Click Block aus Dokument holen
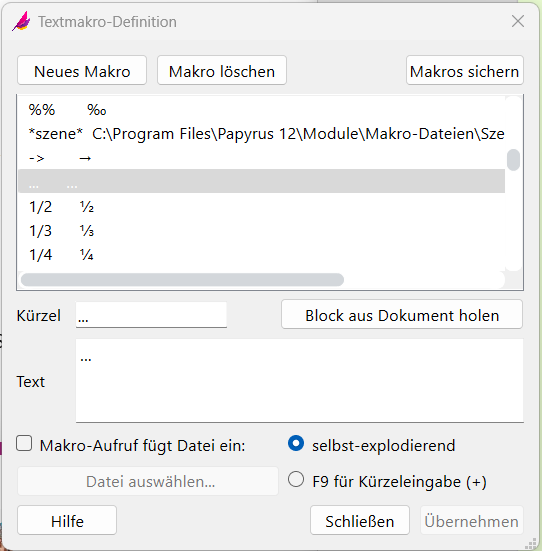Screen dimensions: 542x551 [x=402, y=315]
